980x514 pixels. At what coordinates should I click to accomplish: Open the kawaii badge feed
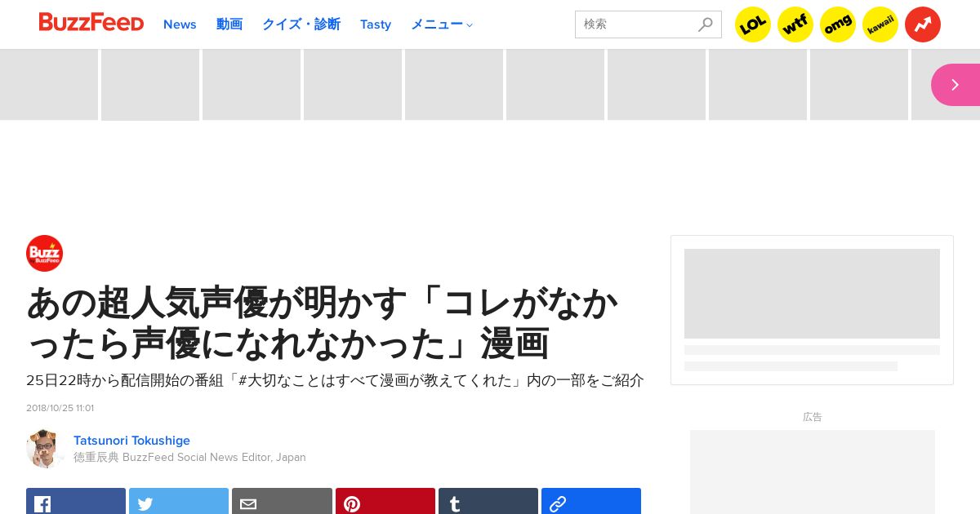click(x=880, y=24)
